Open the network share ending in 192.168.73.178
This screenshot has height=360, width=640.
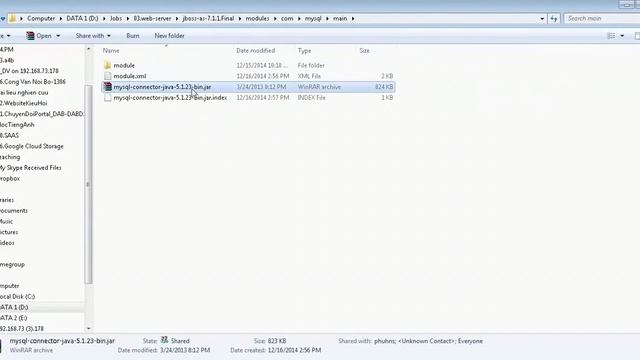29,71
